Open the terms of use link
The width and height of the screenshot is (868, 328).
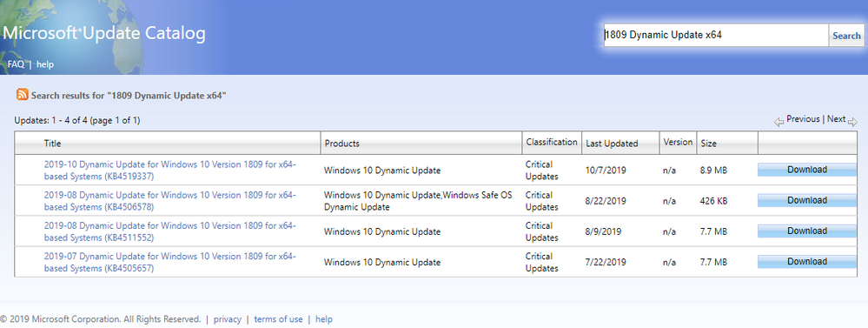tap(278, 319)
